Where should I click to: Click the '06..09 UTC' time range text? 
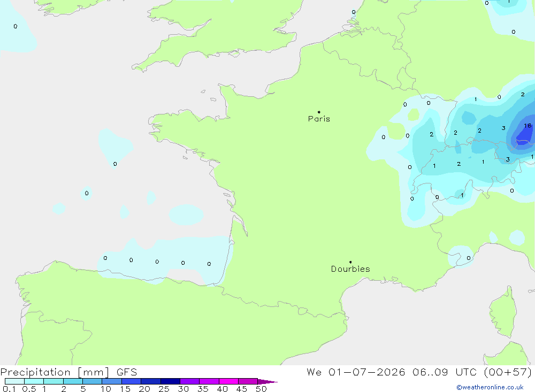(x=444, y=372)
